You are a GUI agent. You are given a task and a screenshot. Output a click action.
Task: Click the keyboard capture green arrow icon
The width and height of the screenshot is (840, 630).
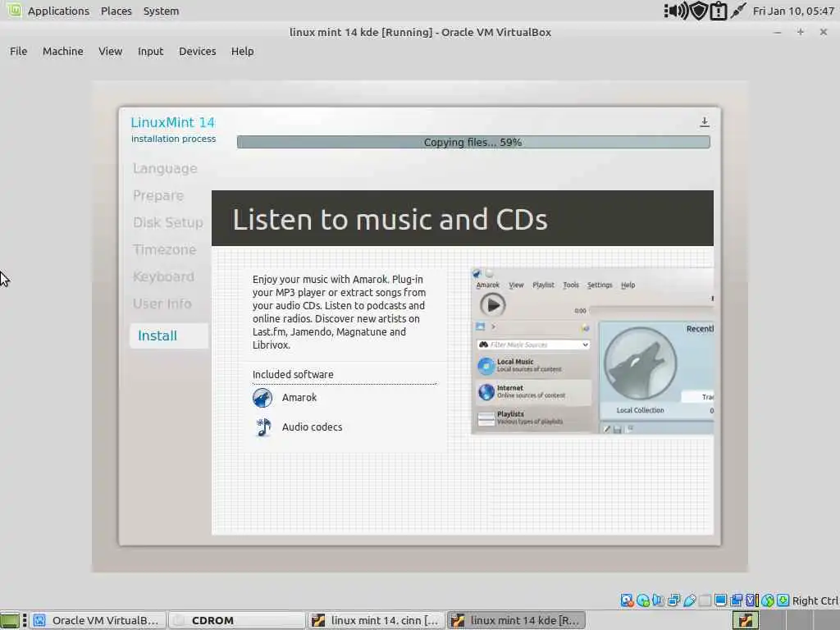coord(783,600)
